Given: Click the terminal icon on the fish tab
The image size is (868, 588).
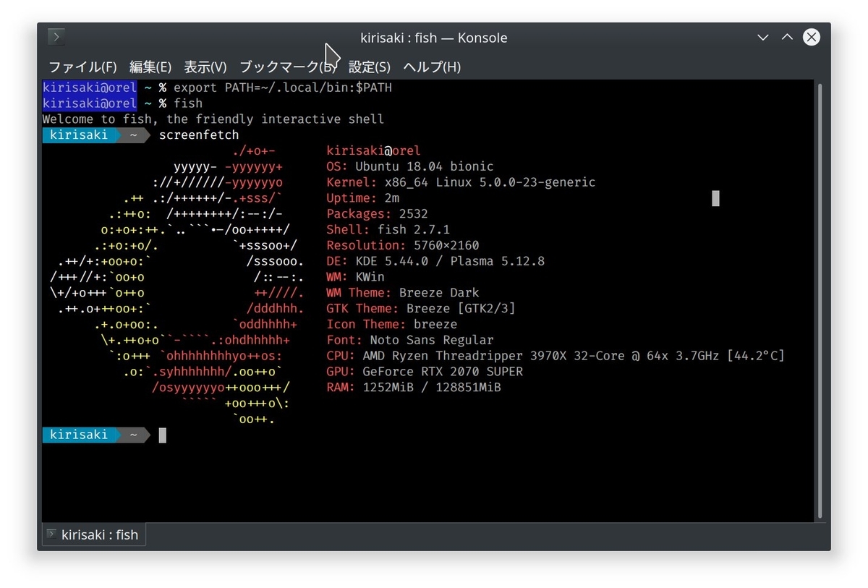Looking at the screenshot, I should coord(51,534).
